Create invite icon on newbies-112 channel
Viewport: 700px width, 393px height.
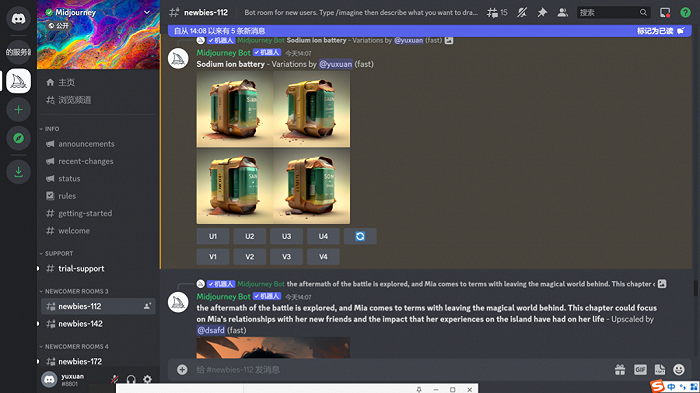coord(147,306)
